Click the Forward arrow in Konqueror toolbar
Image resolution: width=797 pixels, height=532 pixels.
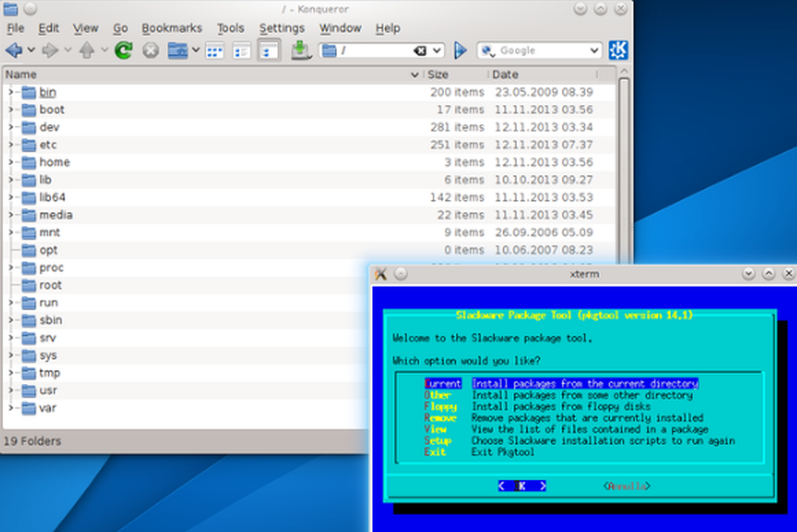pyautogui.click(x=49, y=50)
